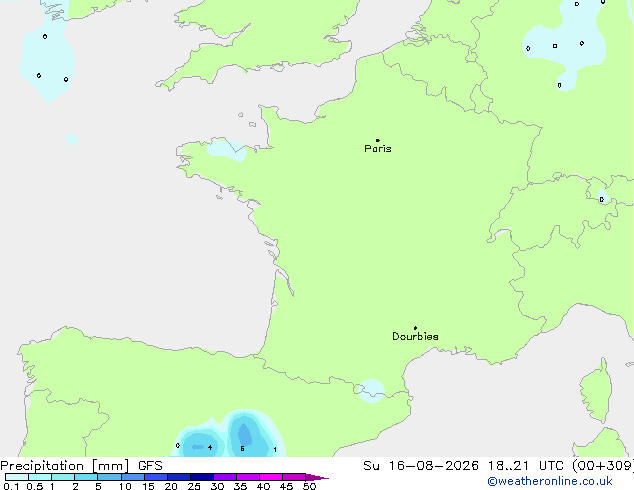This screenshot has width=634, height=490.
Task: Pick the legend swatch between 30 and 35
Action: tap(225, 477)
